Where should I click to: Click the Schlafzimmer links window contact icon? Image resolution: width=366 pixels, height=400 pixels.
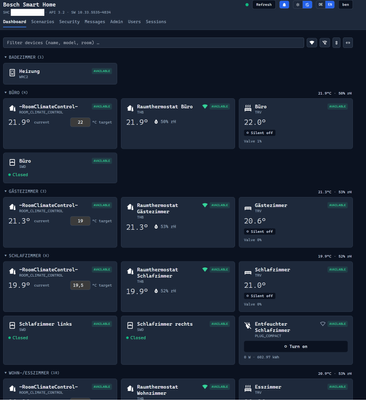click(x=12, y=326)
